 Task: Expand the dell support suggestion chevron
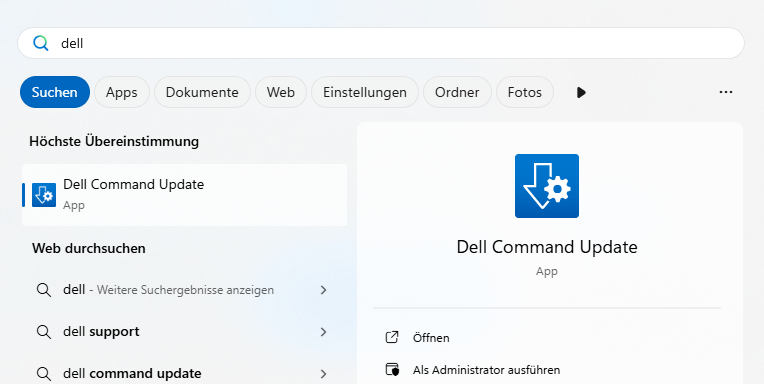(x=323, y=332)
